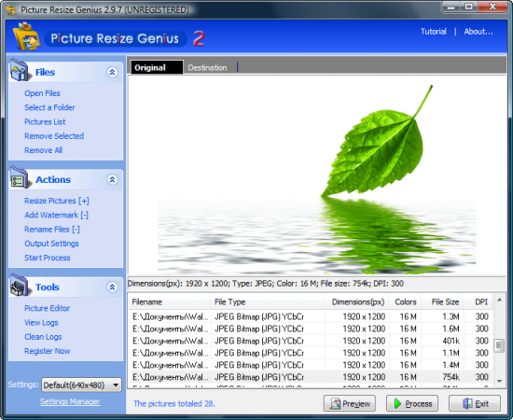Select the file row sized 1.6M
Screen dimensions: 513x420
(x=311, y=329)
